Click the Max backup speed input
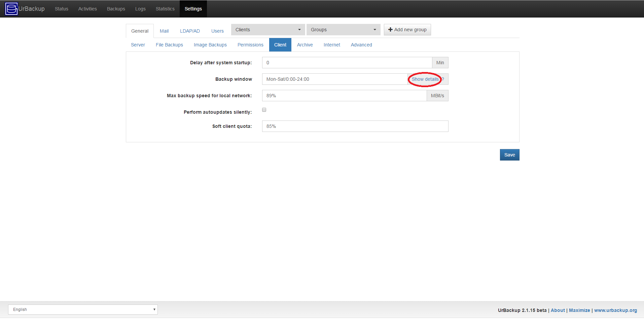This screenshot has height=320, width=644. point(344,96)
